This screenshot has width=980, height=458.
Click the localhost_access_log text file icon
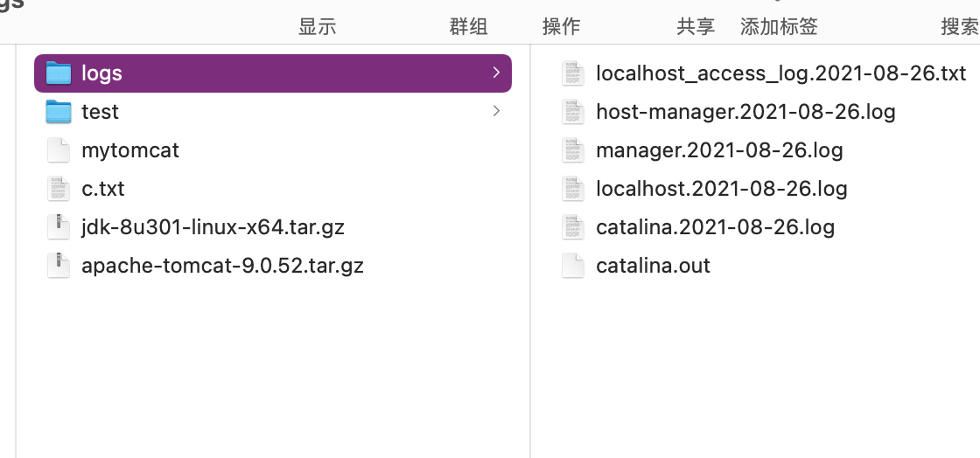click(573, 73)
